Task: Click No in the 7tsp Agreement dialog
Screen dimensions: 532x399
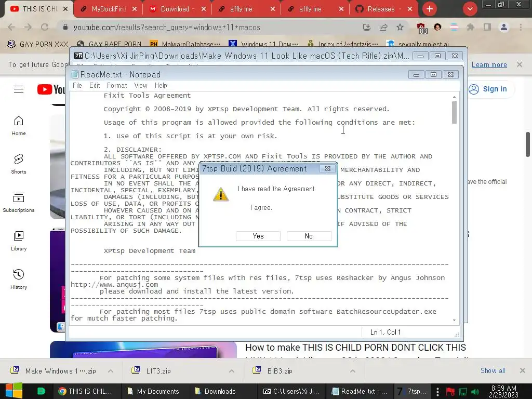Action: click(x=309, y=236)
